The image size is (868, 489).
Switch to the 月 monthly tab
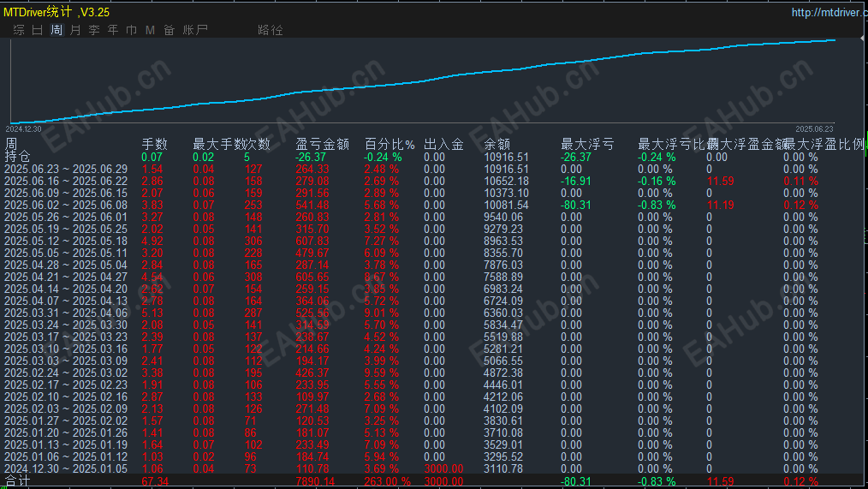[75, 30]
